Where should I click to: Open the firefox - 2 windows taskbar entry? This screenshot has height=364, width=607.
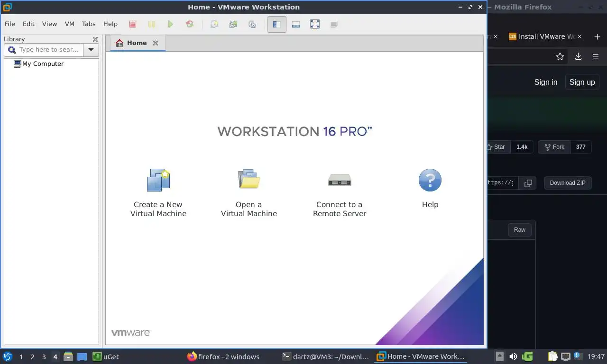tap(223, 357)
